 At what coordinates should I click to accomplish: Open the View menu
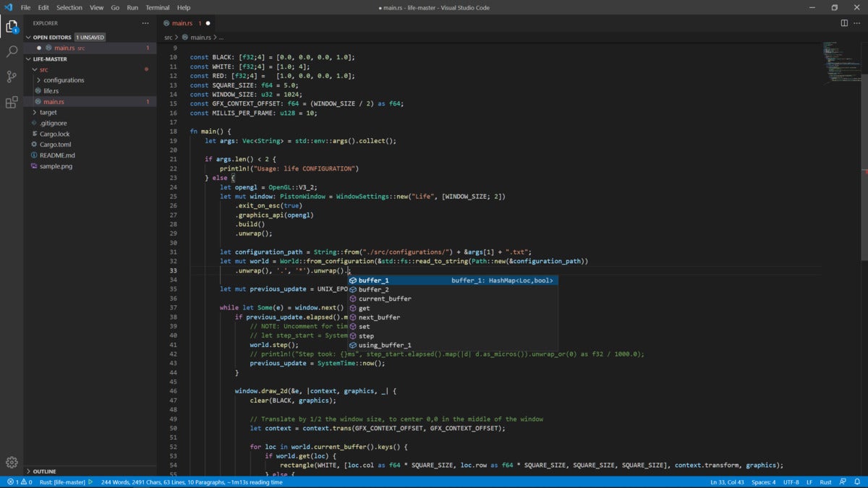(x=96, y=7)
